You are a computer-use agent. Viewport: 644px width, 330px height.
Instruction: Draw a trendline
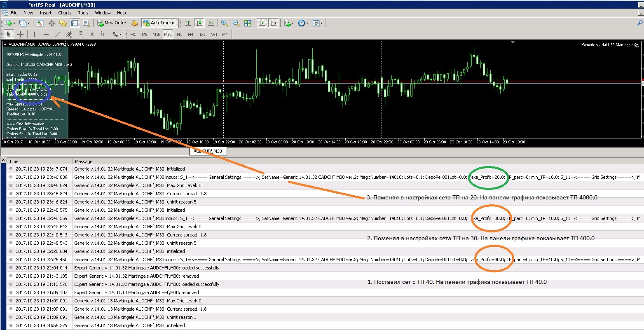click(58, 34)
